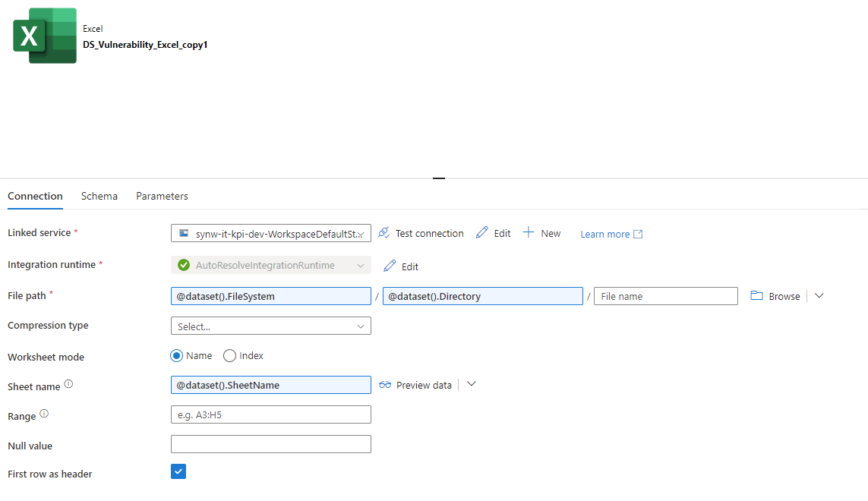Viewport: 868px width, 501px height.
Task: Expand the Preview data options chevron
Action: pyautogui.click(x=471, y=384)
